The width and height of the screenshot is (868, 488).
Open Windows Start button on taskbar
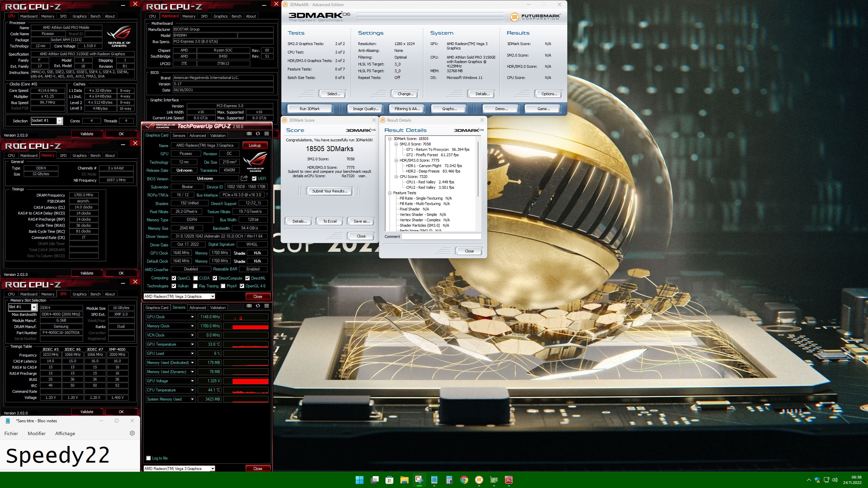[359, 480]
